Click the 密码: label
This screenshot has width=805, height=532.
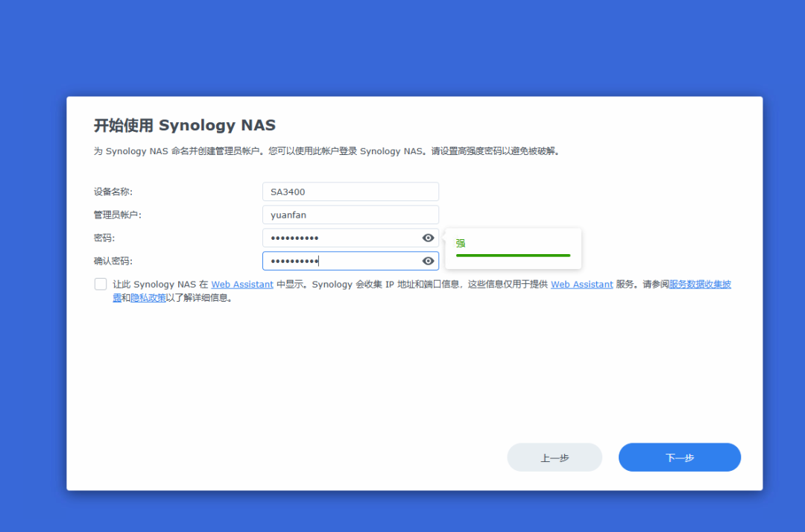[x=104, y=238]
